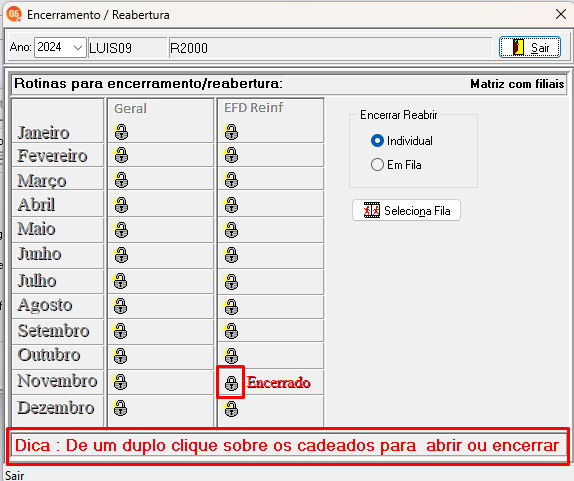Click the Agosto month label

(45, 306)
